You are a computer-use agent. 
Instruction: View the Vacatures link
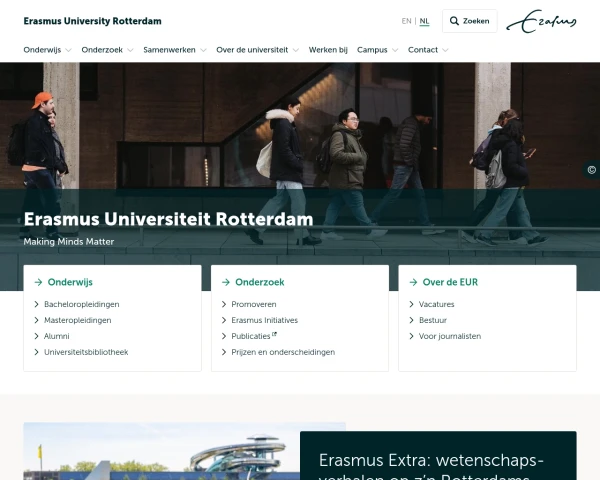point(437,304)
